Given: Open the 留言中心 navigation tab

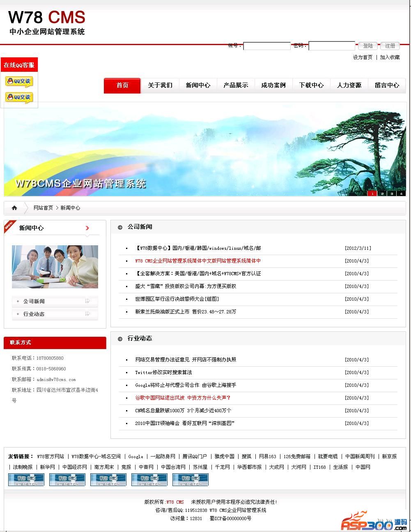Looking at the screenshot, I should pos(387,85).
